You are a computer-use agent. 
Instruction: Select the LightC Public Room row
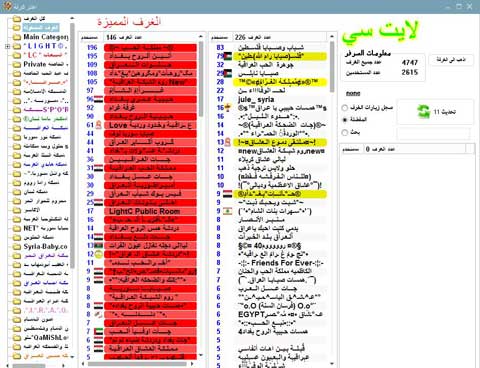tap(150, 211)
